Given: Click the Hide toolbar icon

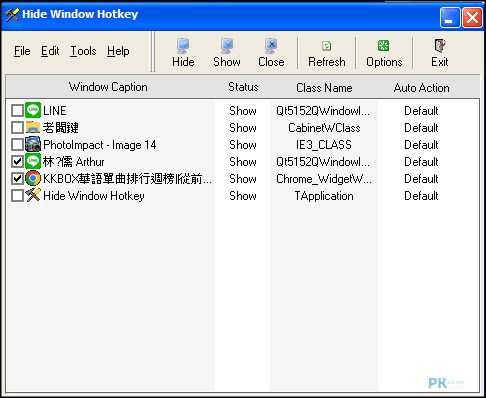Looking at the screenshot, I should [183, 46].
